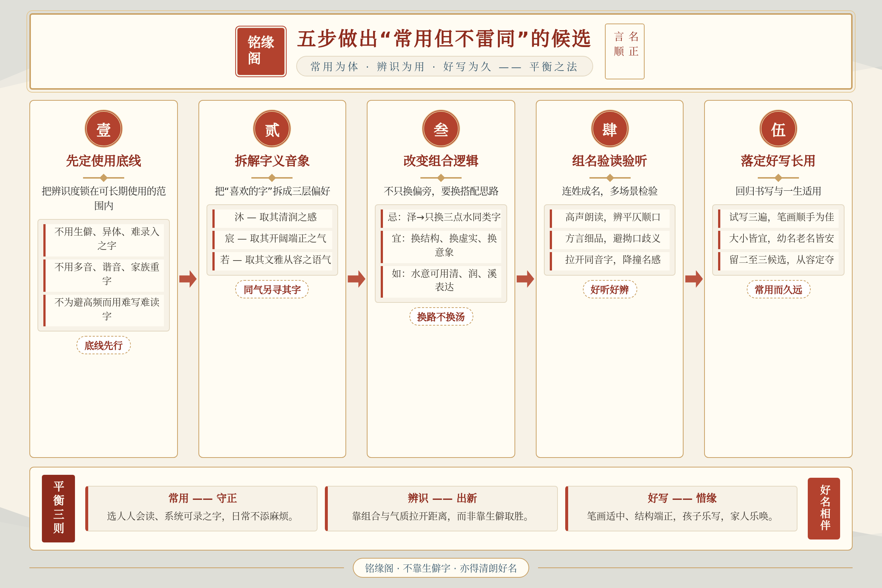Select the 肆 step circle icon
882x588 pixels.
point(610,129)
